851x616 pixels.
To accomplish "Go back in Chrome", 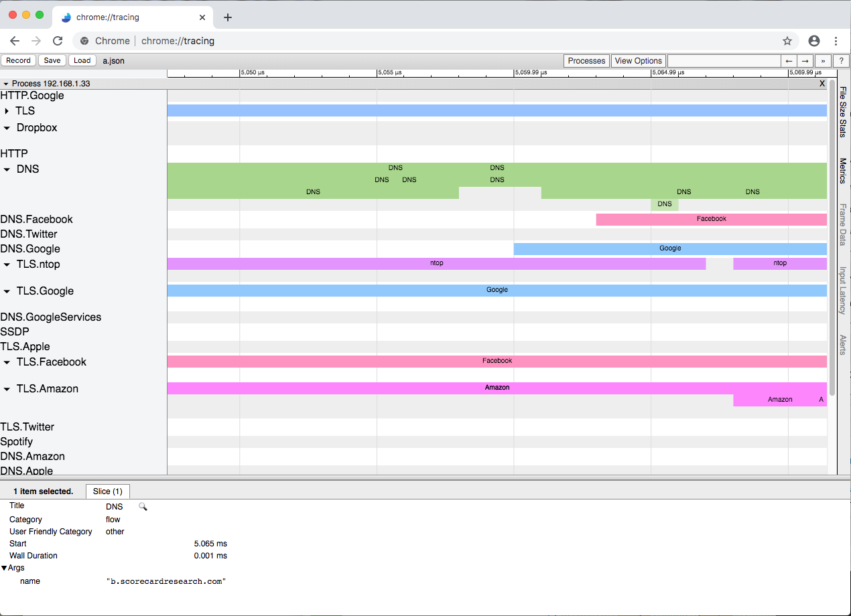I will pos(15,41).
